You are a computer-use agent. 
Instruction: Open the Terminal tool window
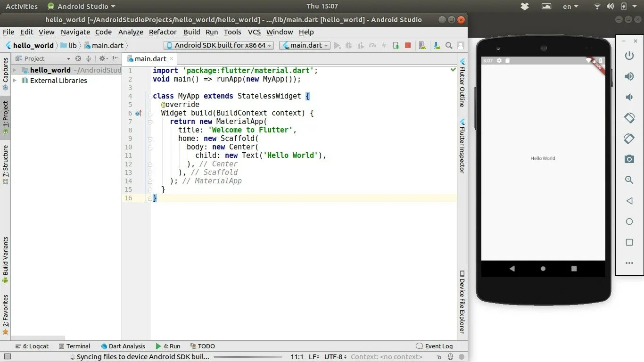(74, 346)
